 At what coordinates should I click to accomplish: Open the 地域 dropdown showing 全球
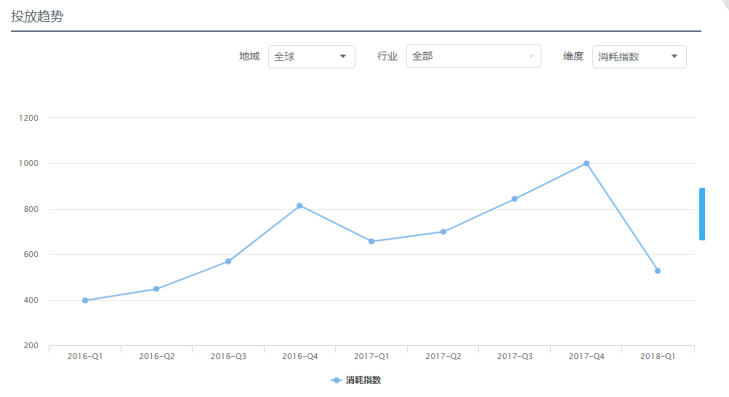311,57
